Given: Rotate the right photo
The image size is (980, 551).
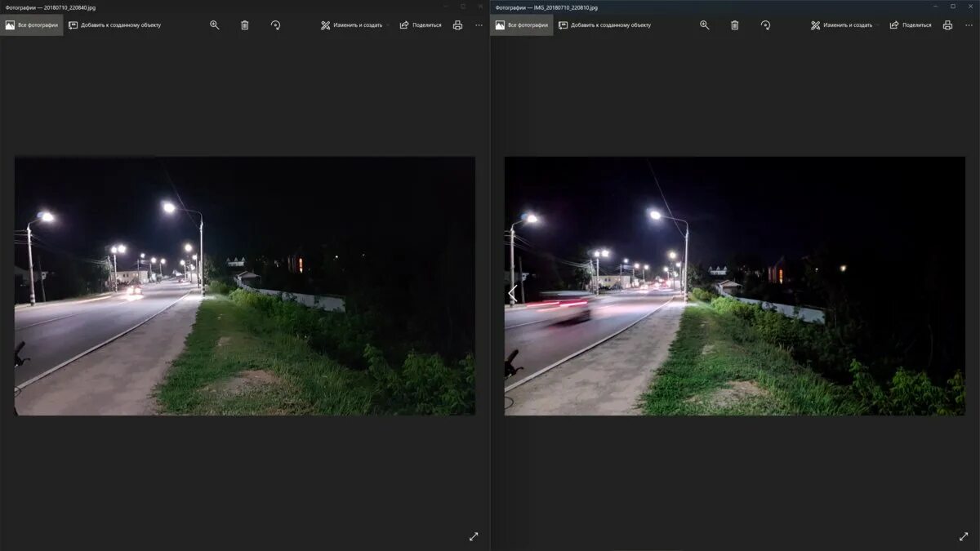Looking at the screenshot, I should click(765, 25).
